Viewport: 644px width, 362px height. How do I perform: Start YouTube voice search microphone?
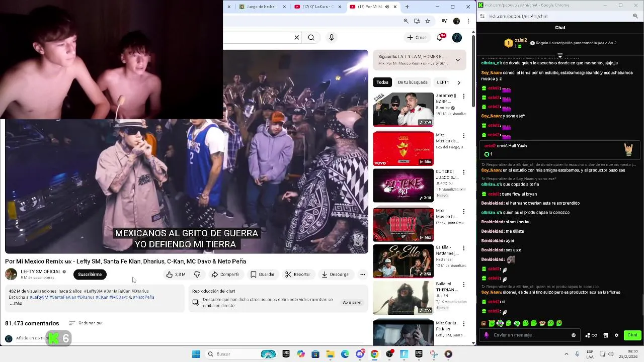[x=331, y=37]
